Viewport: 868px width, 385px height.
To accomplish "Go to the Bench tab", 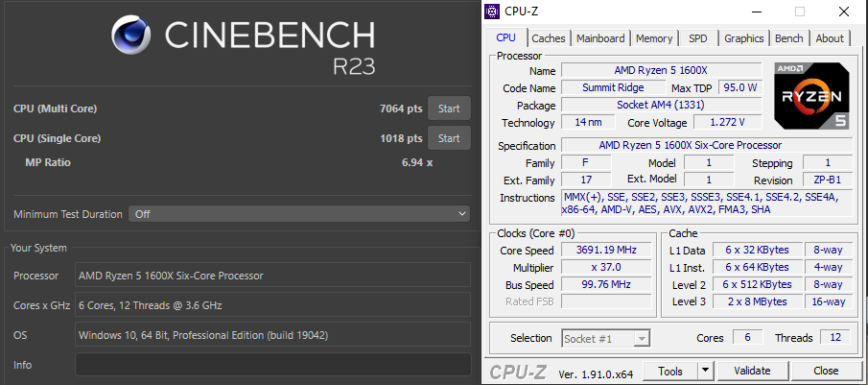I will 788,38.
